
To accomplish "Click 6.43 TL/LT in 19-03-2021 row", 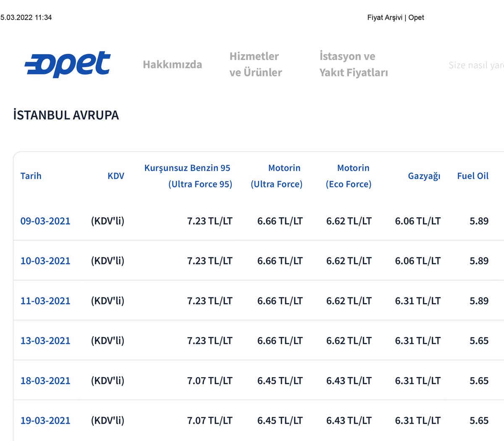I will [x=349, y=420].
